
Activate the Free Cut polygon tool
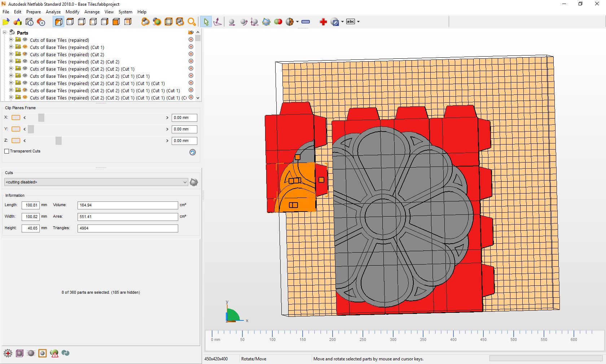266,22
